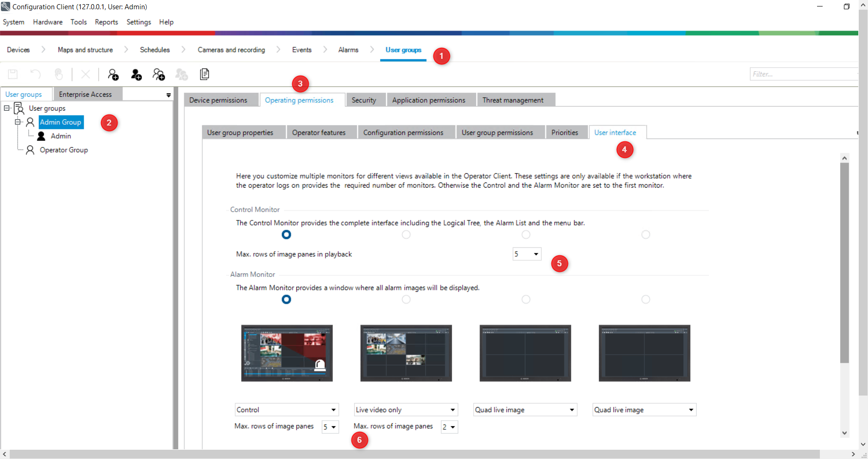Navigate to the Alarms section
Image resolution: width=868 pixels, height=459 pixels.
point(348,50)
